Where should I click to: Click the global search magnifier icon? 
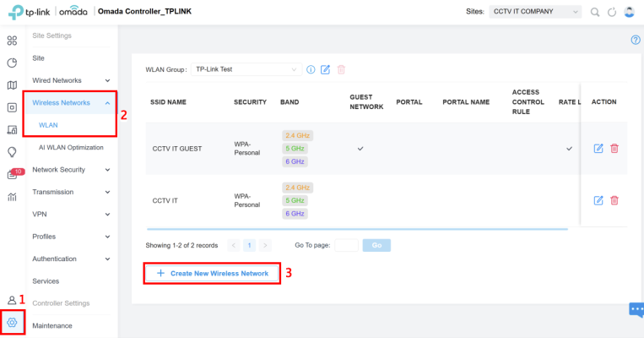(595, 12)
